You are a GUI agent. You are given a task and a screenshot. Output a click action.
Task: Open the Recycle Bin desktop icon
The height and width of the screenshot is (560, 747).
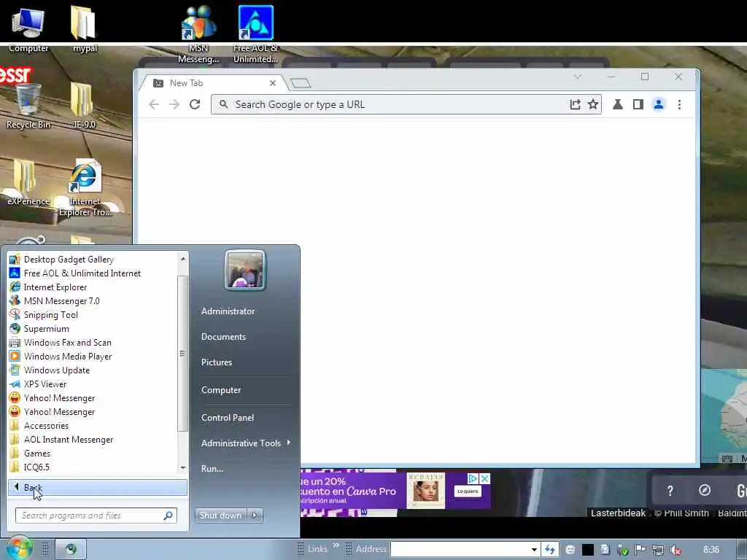point(28,106)
